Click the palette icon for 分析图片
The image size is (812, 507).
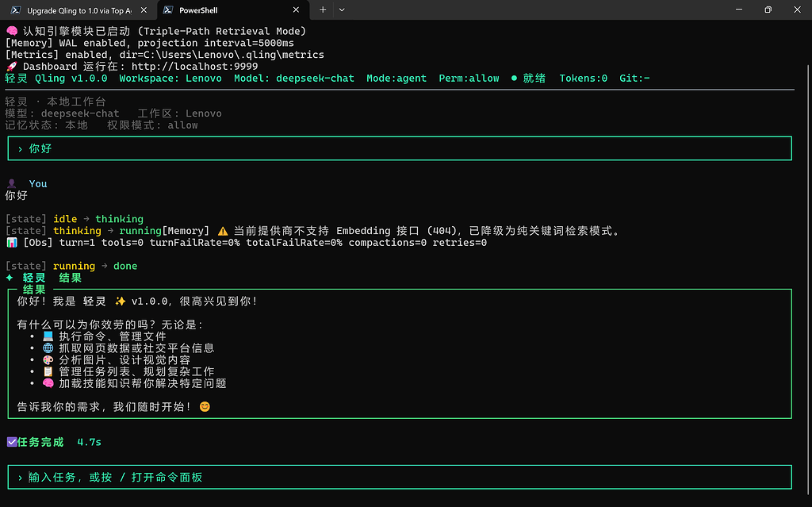pyautogui.click(x=48, y=359)
